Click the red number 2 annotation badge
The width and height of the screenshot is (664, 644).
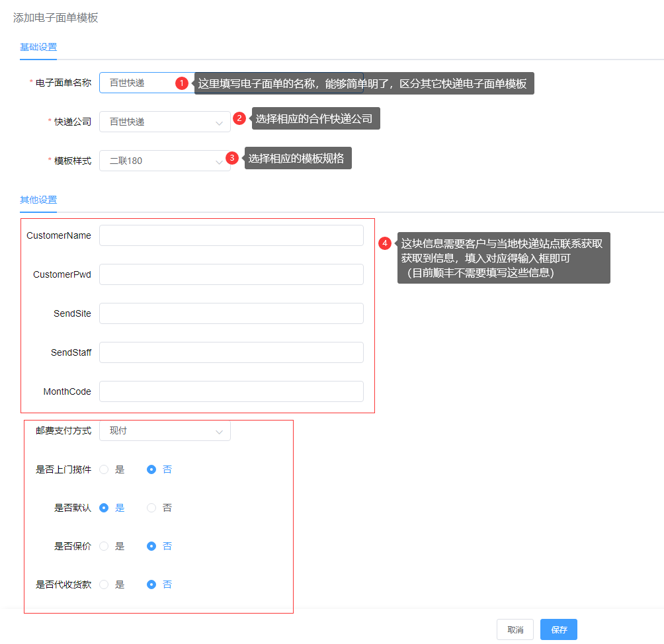click(239, 119)
